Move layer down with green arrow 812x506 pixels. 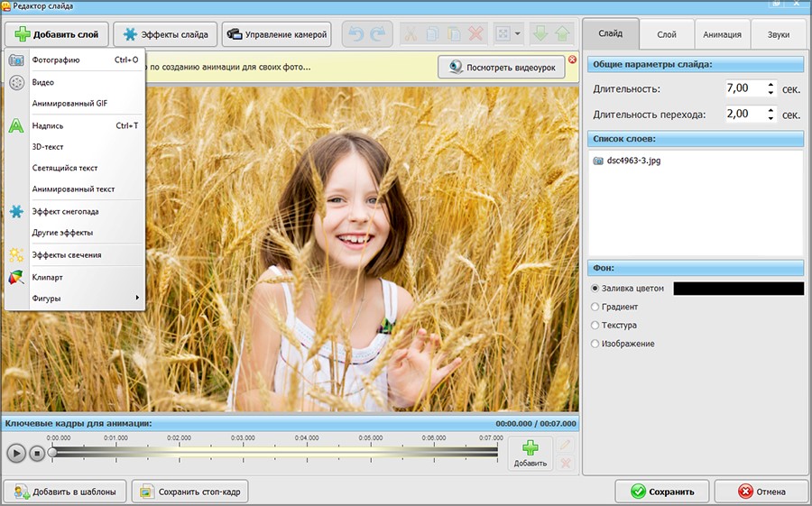coord(540,35)
